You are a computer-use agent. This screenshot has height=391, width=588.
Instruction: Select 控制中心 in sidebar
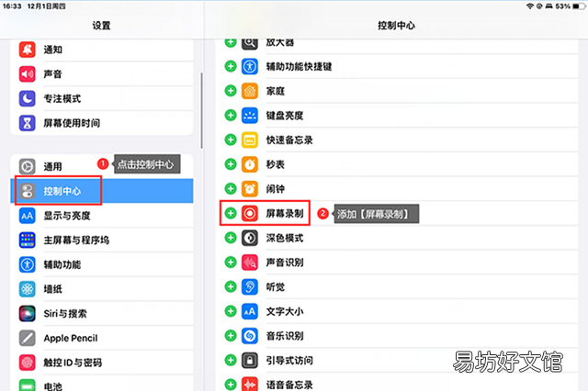tap(102, 191)
